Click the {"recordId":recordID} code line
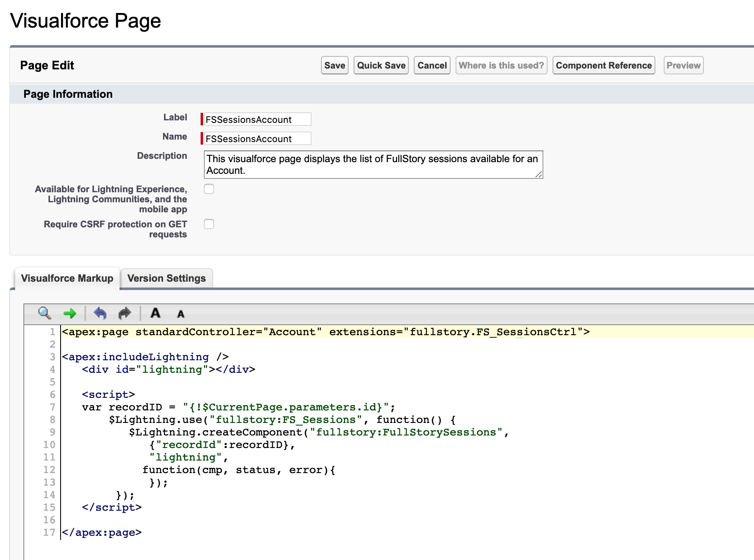This screenshot has height=560, width=754. 222,445
